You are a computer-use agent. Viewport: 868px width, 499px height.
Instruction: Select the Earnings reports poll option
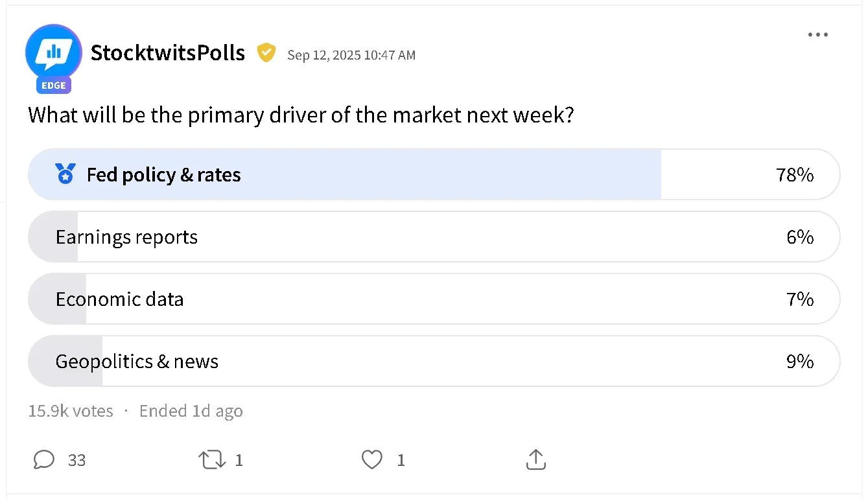pyautogui.click(x=434, y=237)
